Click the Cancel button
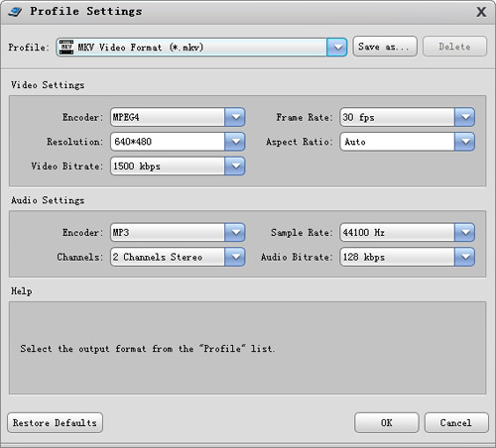Viewport: 496px width, 448px height. [x=456, y=422]
